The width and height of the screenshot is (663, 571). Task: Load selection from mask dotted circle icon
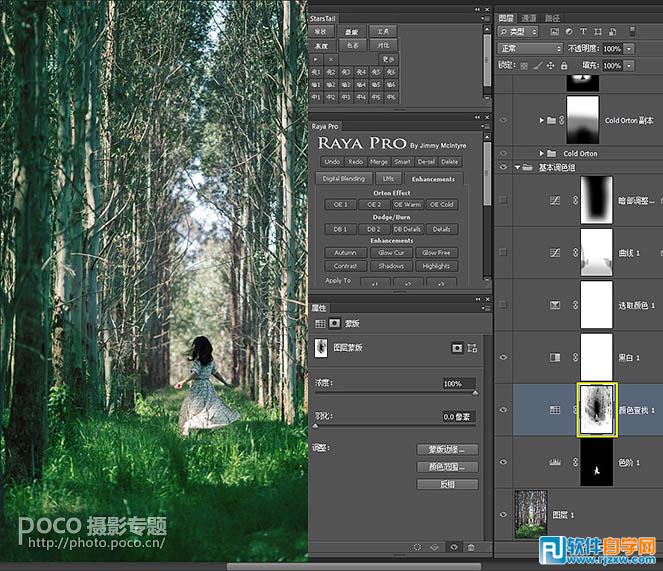[x=417, y=547]
